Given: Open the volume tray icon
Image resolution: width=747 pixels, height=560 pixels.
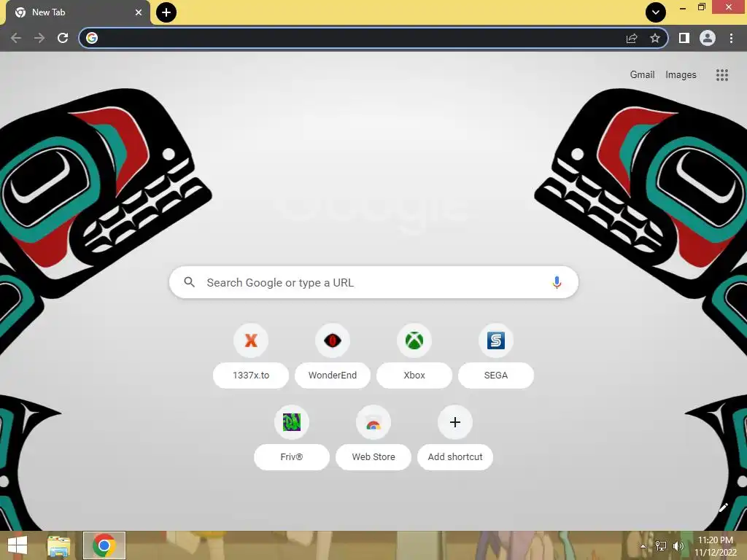Looking at the screenshot, I should (x=678, y=546).
